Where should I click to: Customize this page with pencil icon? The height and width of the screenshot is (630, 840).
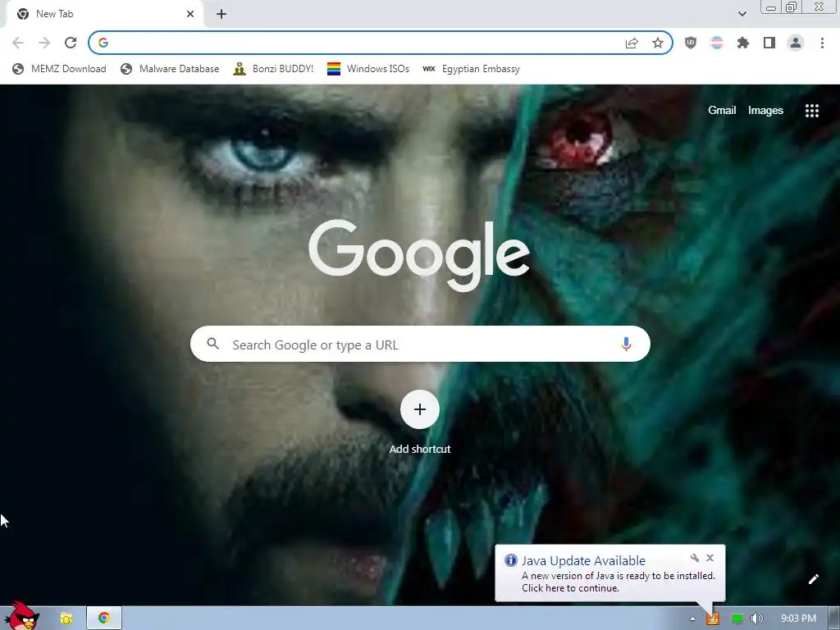click(x=813, y=579)
